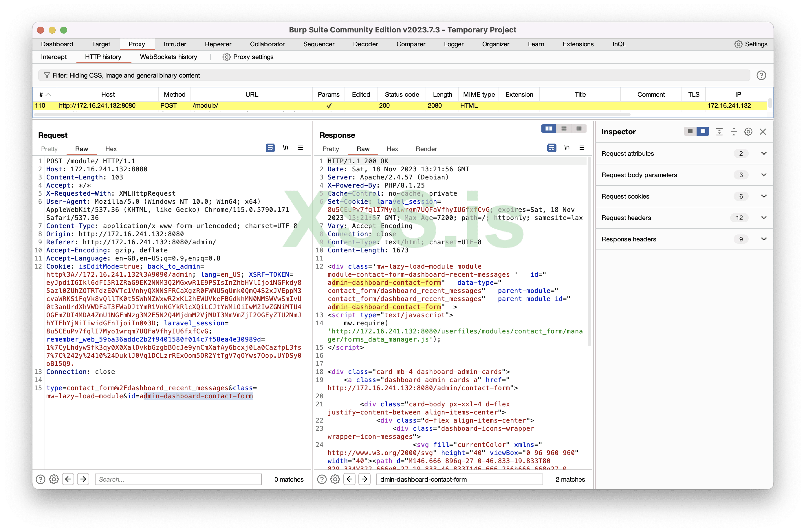Switch to the Repeater tab
Viewport: 806px width, 532px height.
coord(218,44)
